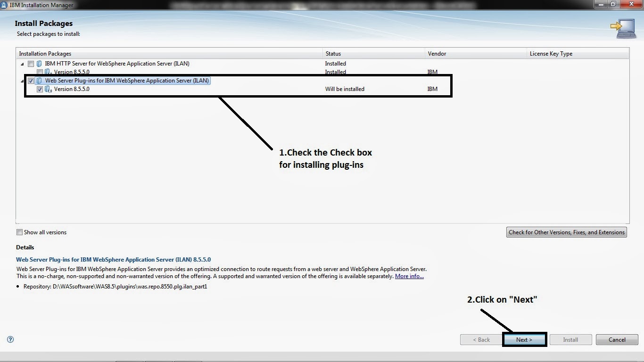The image size is (644, 362).
Task: Click the package cube icon beside IBM HTTP Server
Action: [x=38, y=63]
